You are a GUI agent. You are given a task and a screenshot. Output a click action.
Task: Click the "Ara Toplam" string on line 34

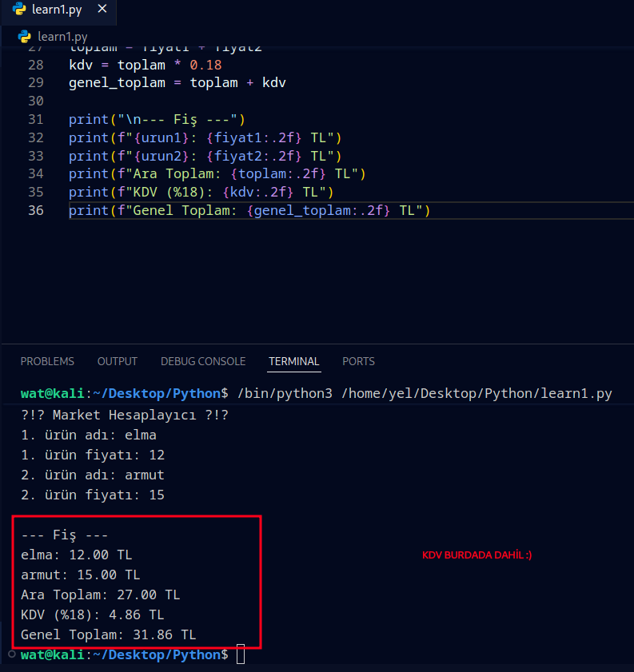(x=173, y=174)
